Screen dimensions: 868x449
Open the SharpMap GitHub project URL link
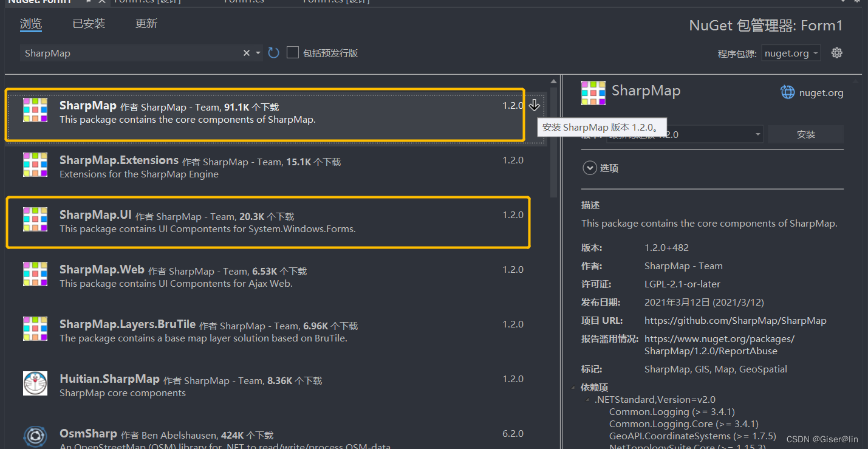coord(736,320)
